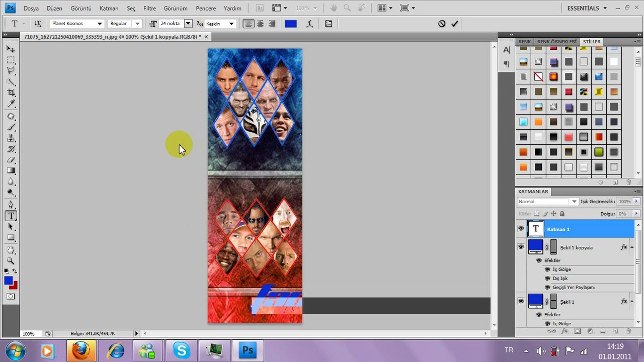This screenshot has width=644, height=362.
Task: Select the Move tool
Action: tap(11, 49)
